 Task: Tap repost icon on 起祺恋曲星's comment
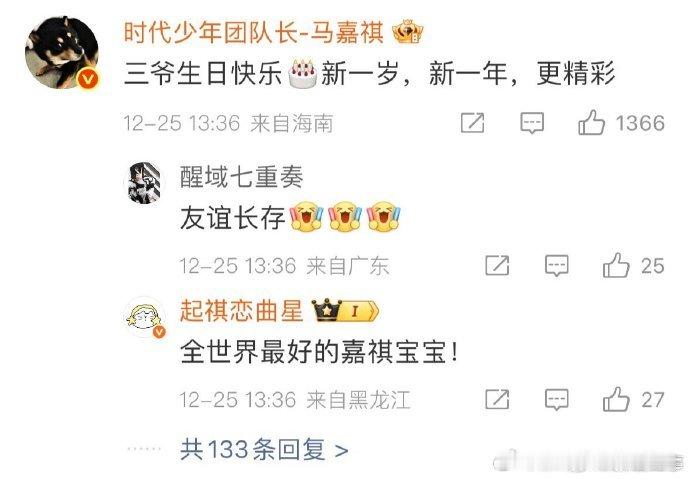coord(497,399)
